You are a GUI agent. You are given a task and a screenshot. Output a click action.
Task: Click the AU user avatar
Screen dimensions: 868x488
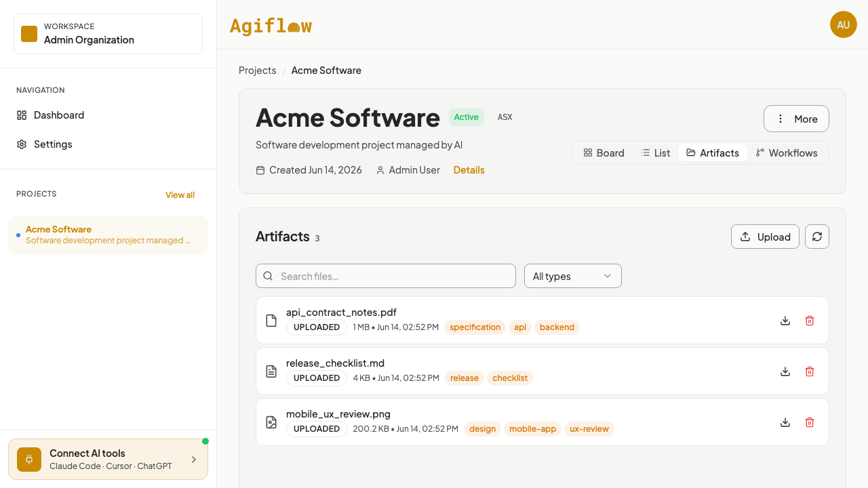coord(844,24)
